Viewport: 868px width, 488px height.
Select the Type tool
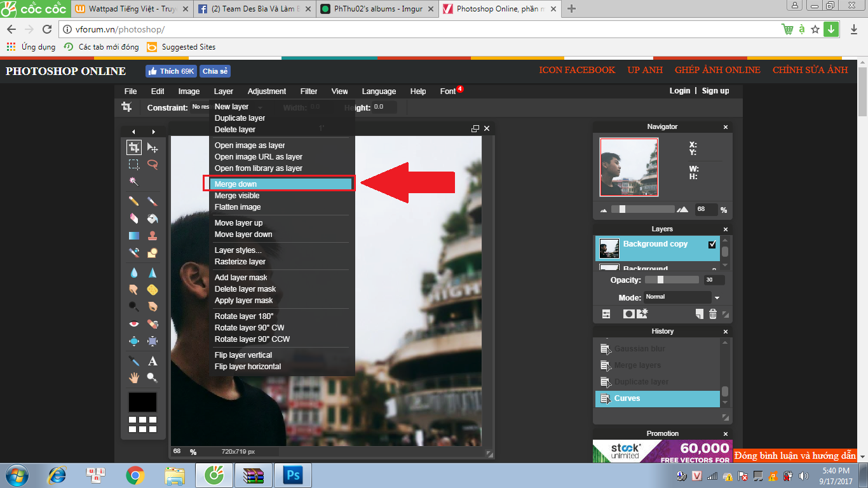[153, 361]
